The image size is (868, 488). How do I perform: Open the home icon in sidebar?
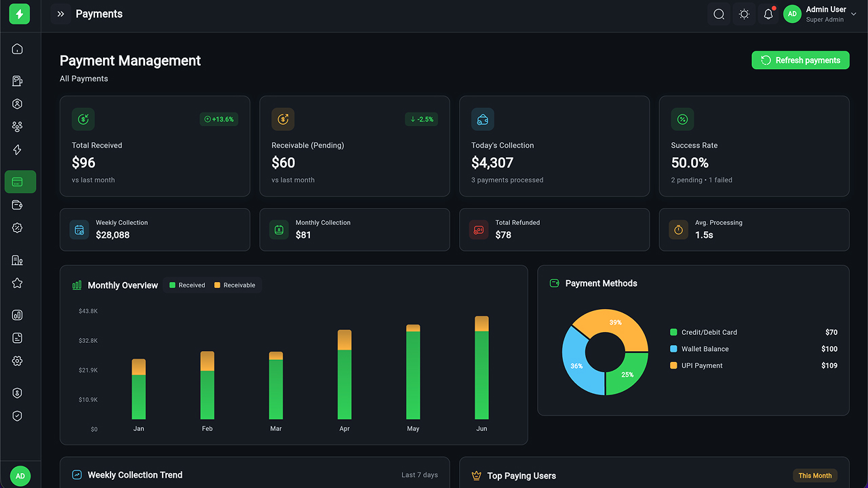tap(18, 49)
